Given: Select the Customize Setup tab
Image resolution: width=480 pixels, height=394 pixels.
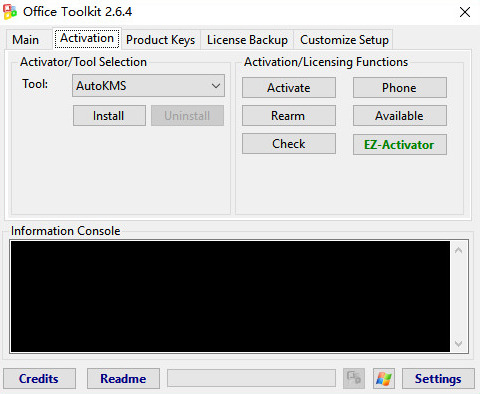Looking at the screenshot, I should pyautogui.click(x=344, y=40).
